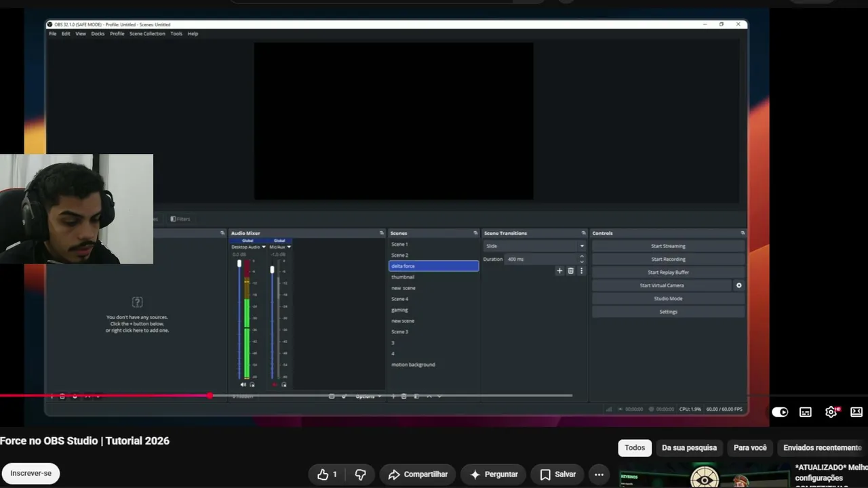Viewport: 868px width, 488px height.
Task: Open YouTube player settings gear
Action: (x=831, y=411)
